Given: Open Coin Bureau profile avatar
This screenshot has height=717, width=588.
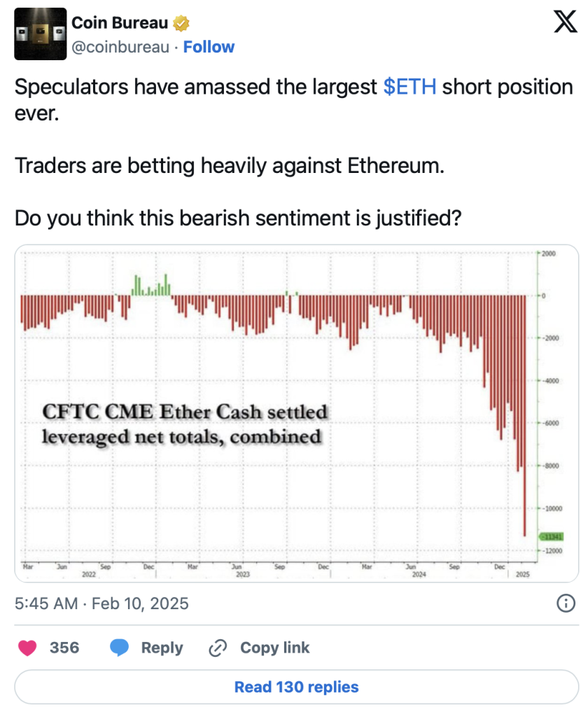Looking at the screenshot, I should click(x=40, y=34).
